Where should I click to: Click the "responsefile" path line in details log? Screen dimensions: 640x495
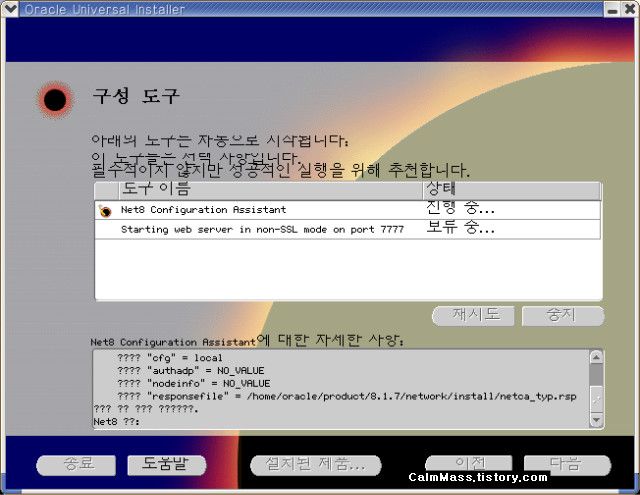tap(347, 396)
